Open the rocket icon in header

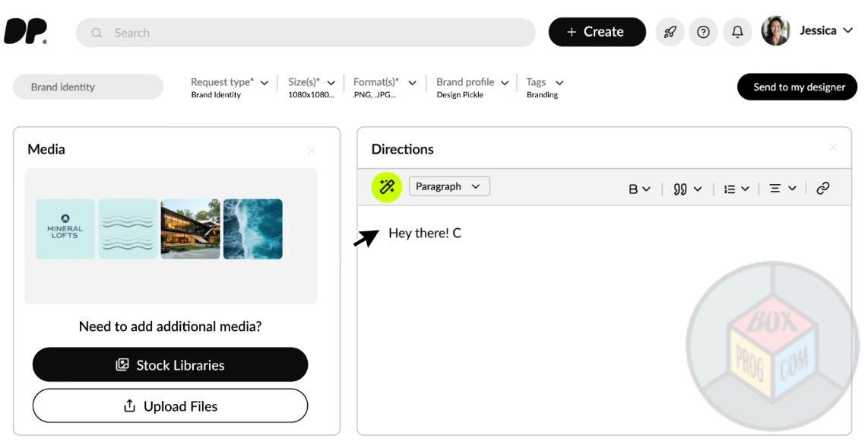click(x=670, y=32)
